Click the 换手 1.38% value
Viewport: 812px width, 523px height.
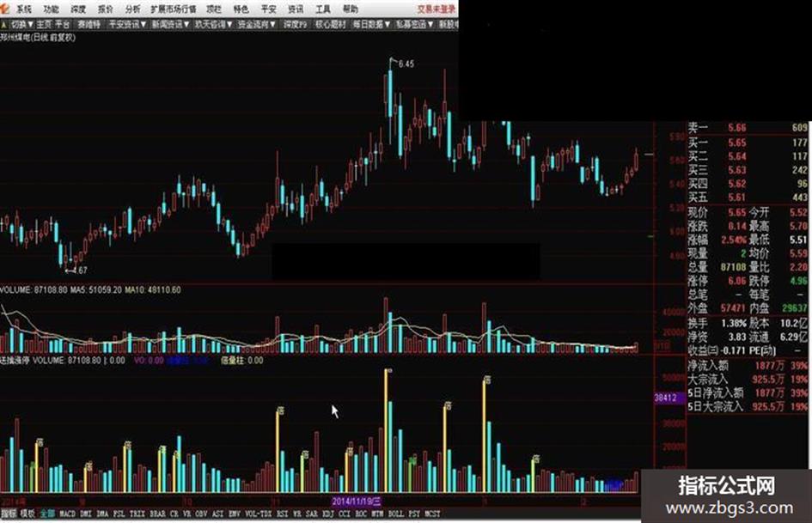coord(734,323)
